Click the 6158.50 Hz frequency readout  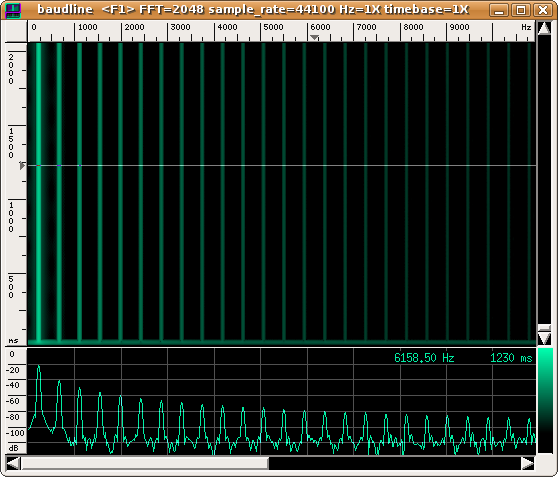pyautogui.click(x=424, y=358)
